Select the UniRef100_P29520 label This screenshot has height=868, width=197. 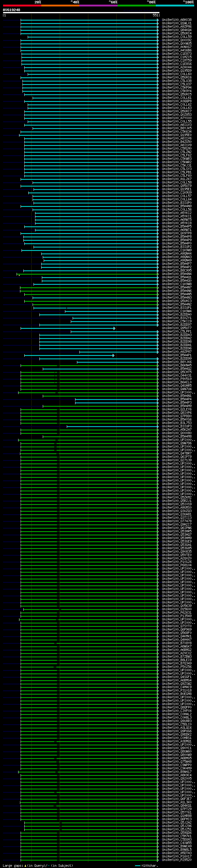[177, 860]
